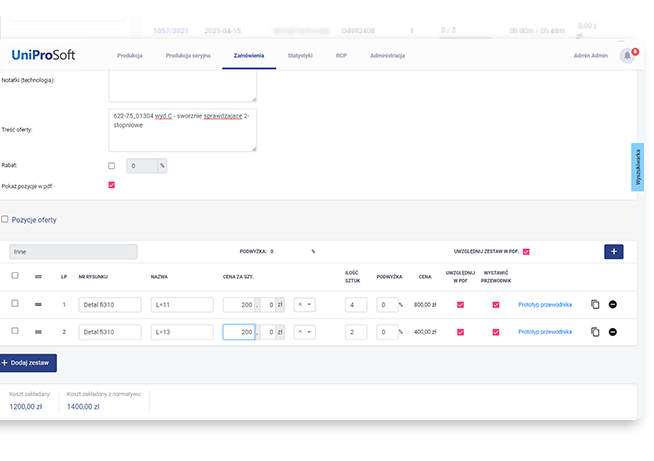The image size is (654, 461).
Task: Click the Treść oferty text area
Action: [182, 130]
